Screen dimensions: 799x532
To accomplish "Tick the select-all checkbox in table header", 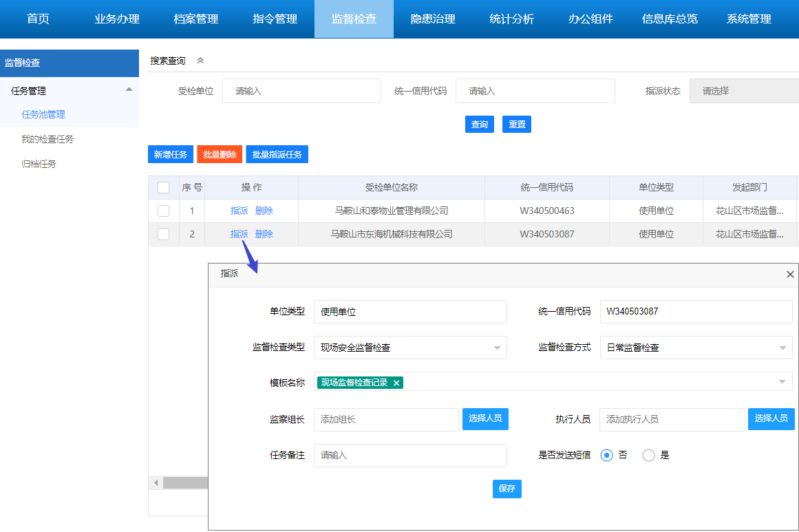I will (x=164, y=187).
